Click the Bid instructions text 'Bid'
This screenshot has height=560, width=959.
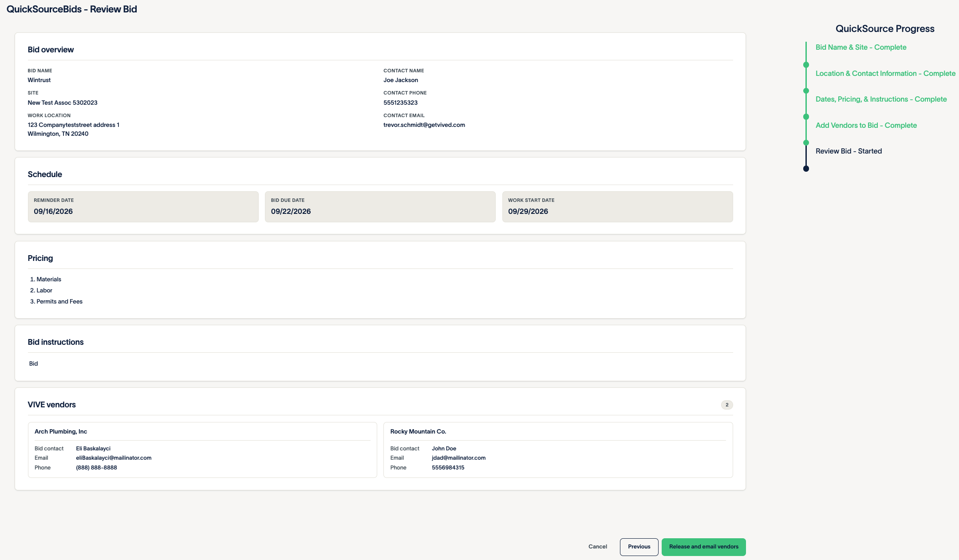pos(33,364)
